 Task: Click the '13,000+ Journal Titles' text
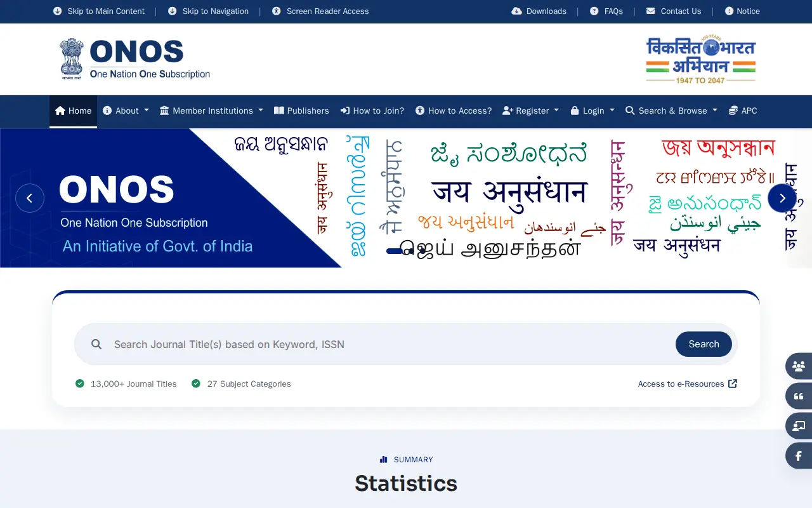pos(134,384)
